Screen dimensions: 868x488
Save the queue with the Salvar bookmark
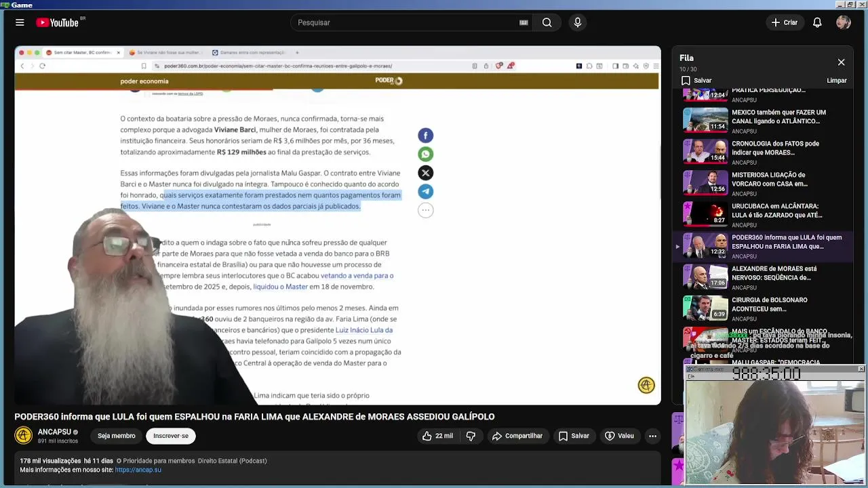click(696, 81)
